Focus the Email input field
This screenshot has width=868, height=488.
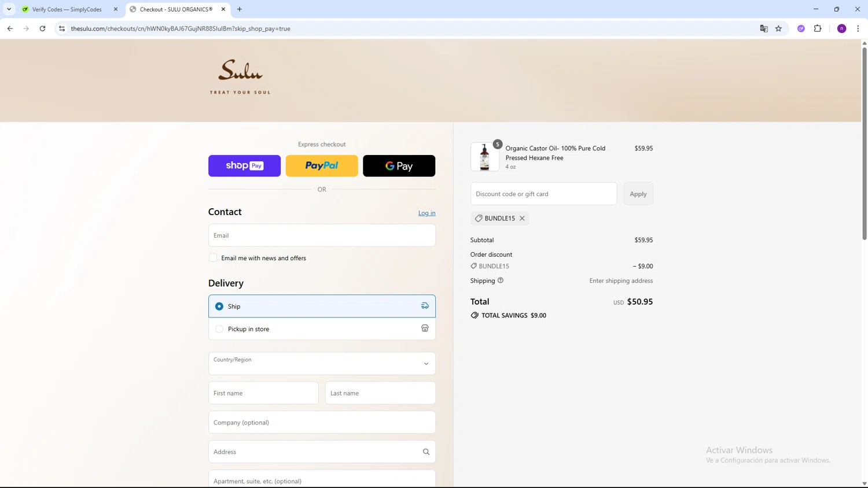322,235
